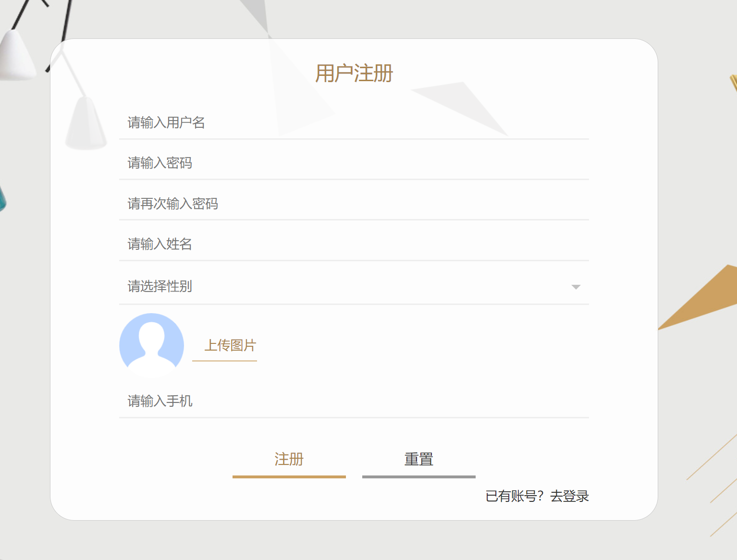Click the 上传图片 upload button
Screen dimensions: 737x560
point(230,345)
